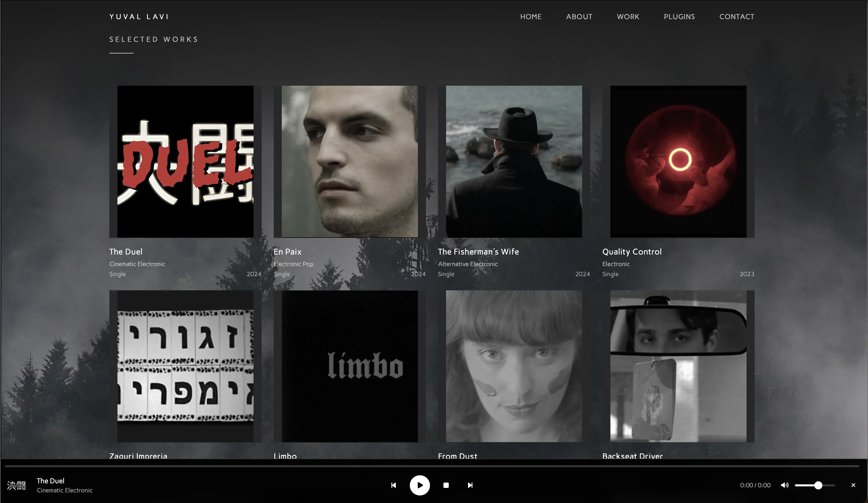Click the YUVAL LAVI site logo
The height and width of the screenshot is (503, 868).
pos(139,16)
